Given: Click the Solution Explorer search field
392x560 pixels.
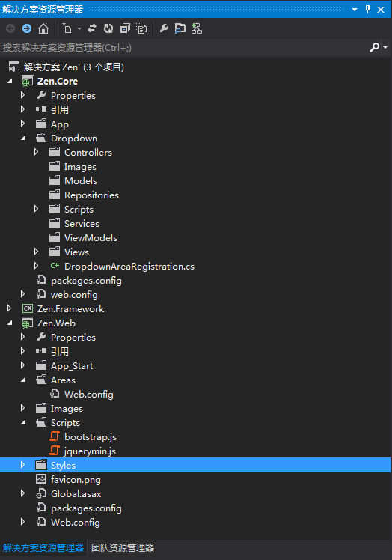Looking at the screenshot, I should 184,47.
